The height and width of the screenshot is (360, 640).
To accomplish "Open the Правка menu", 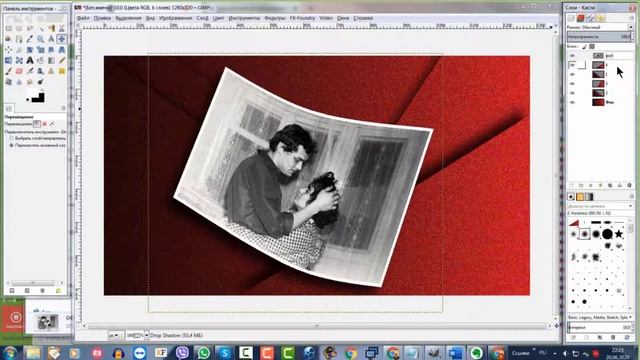I will (102, 18).
